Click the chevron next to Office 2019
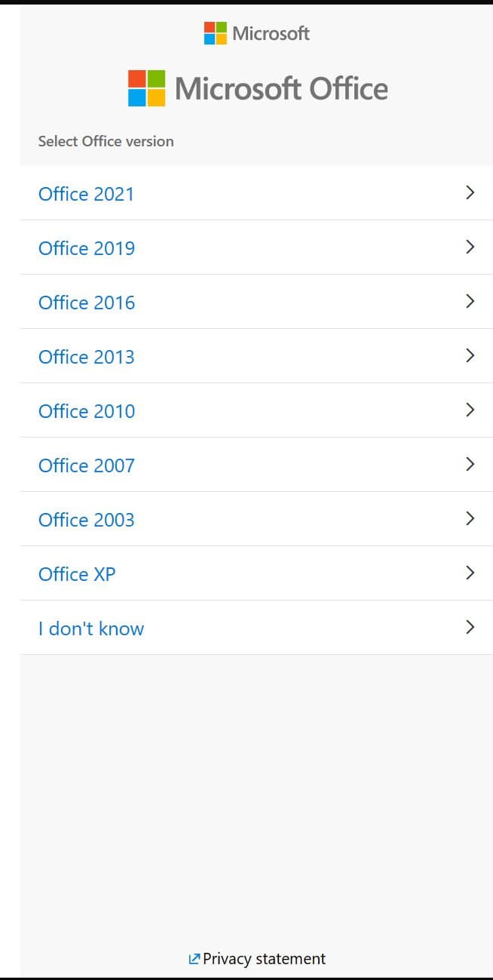The height and width of the screenshot is (980, 493). (470, 247)
